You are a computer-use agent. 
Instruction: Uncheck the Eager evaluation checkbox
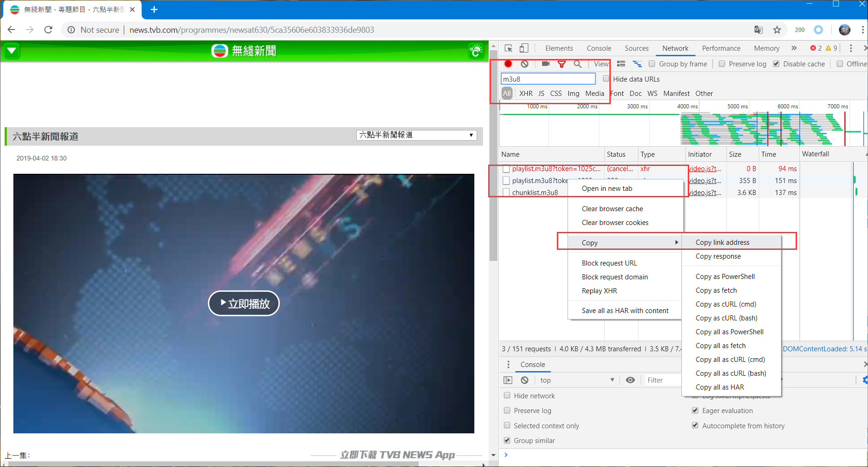(x=695, y=410)
